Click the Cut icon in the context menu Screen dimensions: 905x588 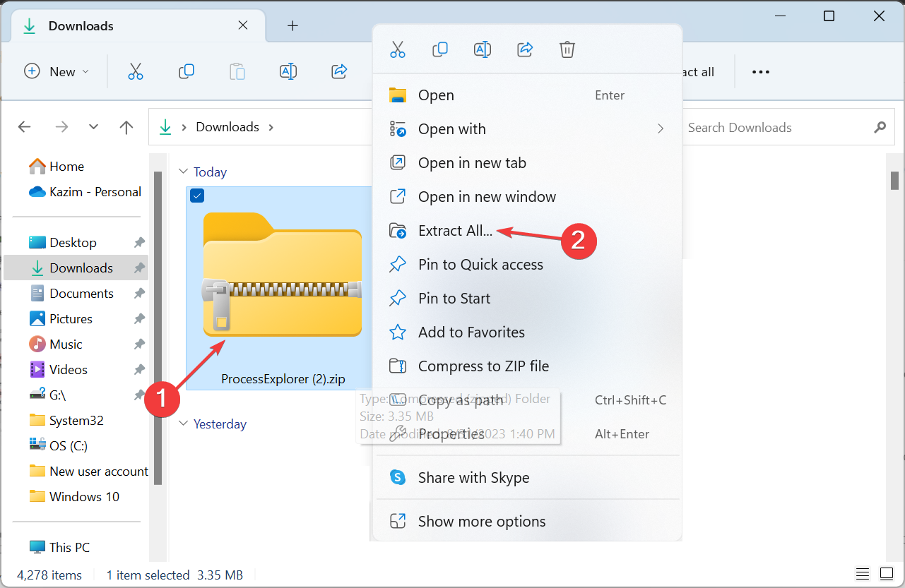tap(398, 49)
